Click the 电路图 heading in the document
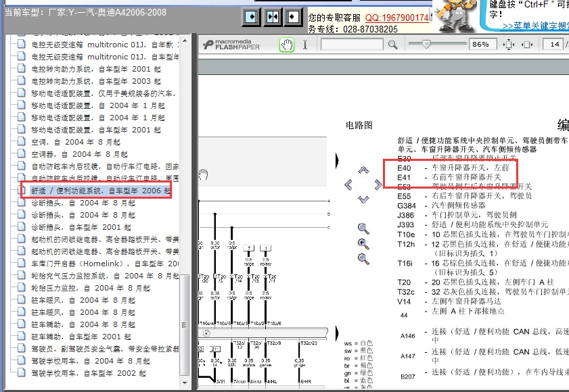 pos(359,125)
